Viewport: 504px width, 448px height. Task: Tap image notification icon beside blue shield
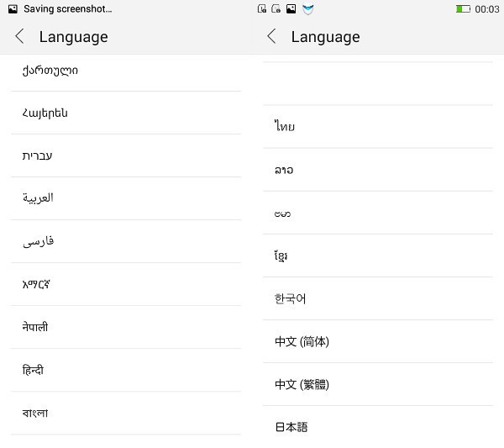coord(291,8)
